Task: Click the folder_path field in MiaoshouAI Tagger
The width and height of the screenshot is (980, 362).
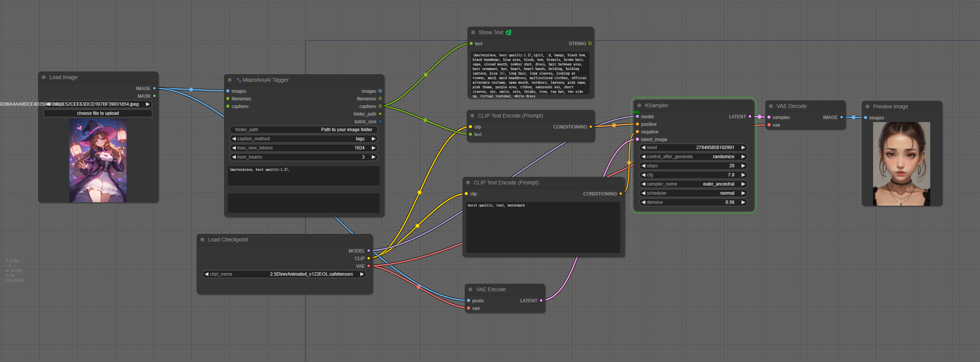Action: pos(303,130)
